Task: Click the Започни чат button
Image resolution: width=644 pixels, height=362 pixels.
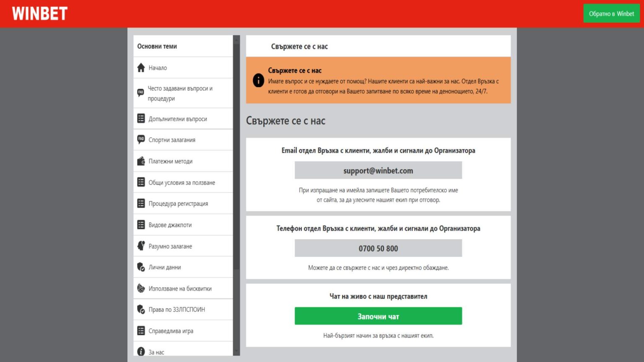Action: coord(378,316)
